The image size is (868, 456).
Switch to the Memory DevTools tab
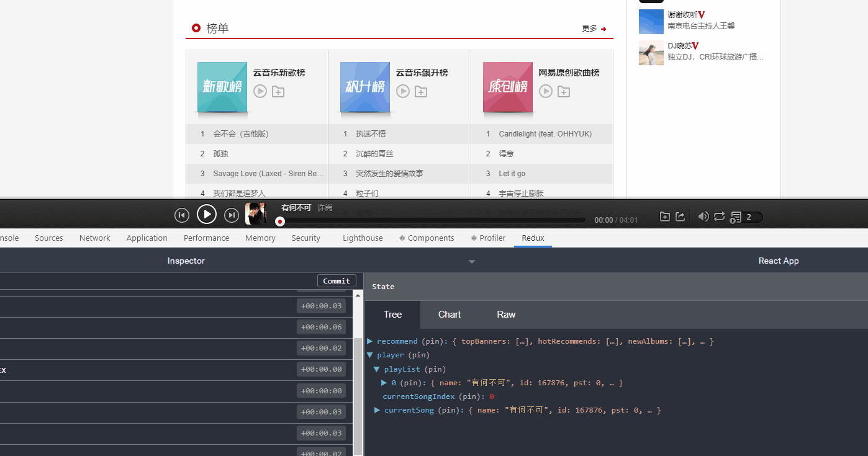pos(260,238)
